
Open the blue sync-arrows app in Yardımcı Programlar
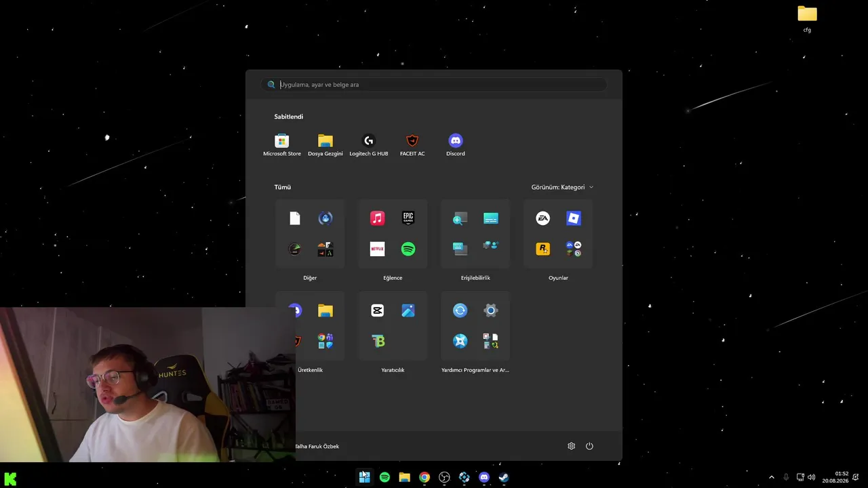(x=460, y=310)
